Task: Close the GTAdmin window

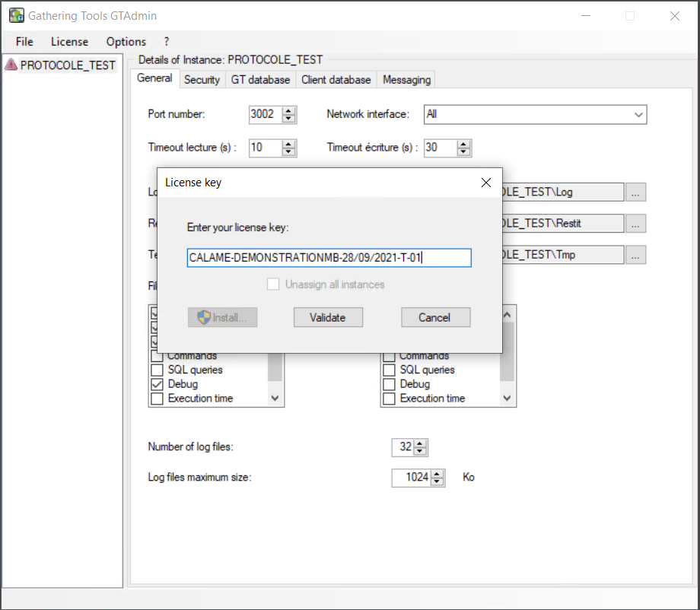Action: coord(675,16)
